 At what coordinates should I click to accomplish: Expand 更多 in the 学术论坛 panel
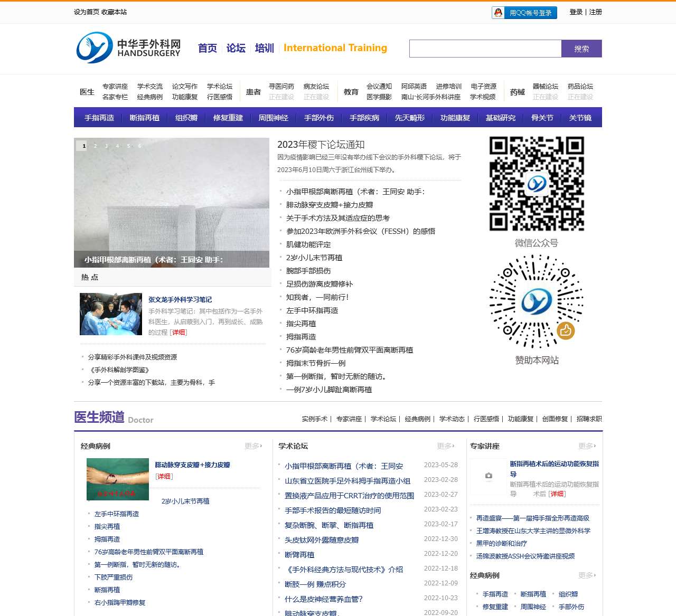tap(445, 446)
